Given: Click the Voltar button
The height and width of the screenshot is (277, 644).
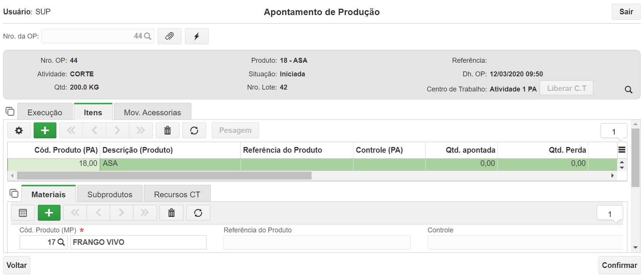Looking at the screenshot, I should 17,265.
